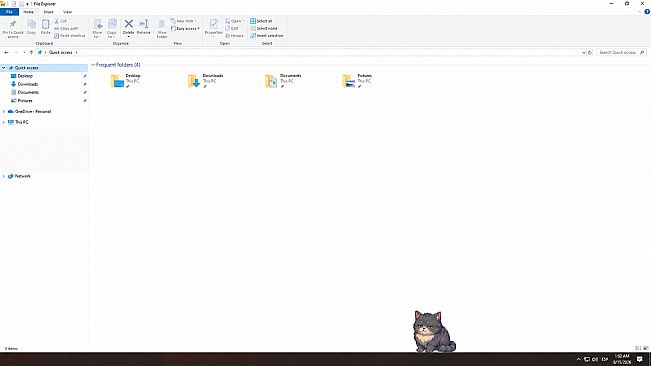Click the ESP input language indicator

coord(605,359)
